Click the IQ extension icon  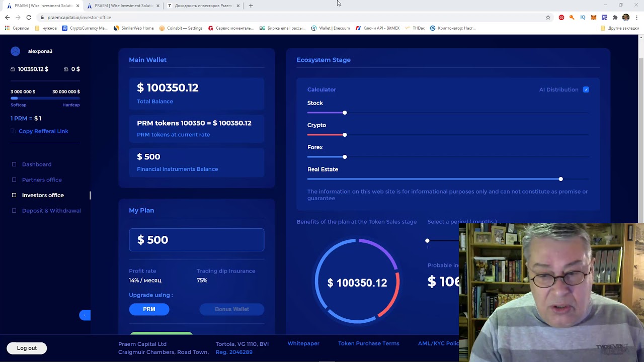(x=583, y=17)
